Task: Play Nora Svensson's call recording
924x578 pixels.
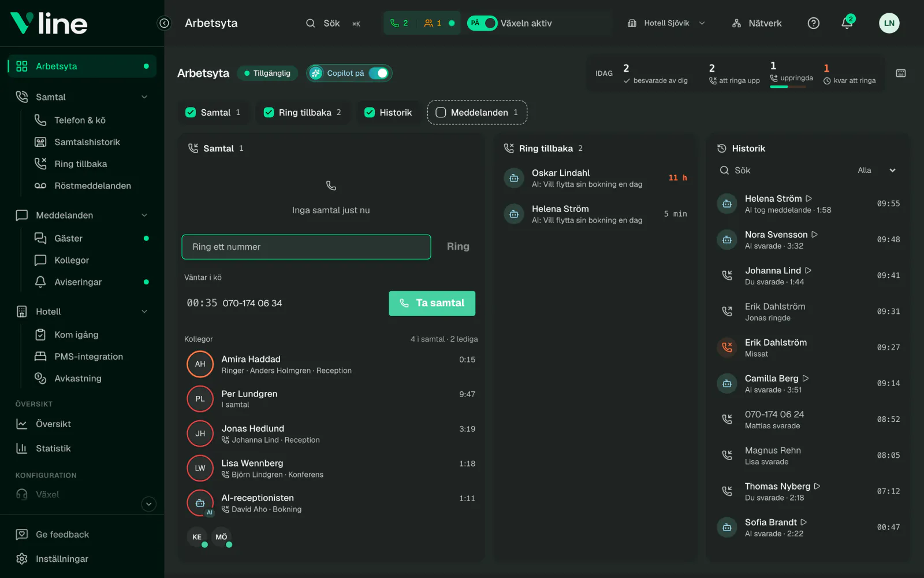Action: (815, 235)
